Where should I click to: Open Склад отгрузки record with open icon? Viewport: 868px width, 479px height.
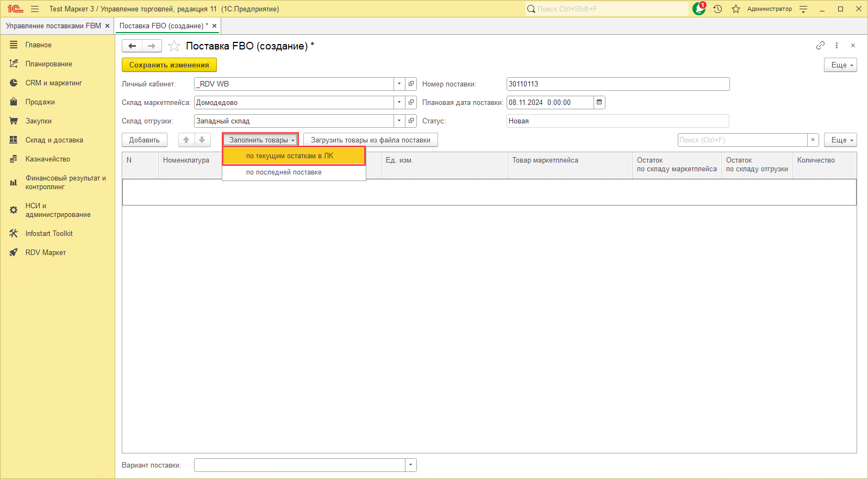click(411, 121)
